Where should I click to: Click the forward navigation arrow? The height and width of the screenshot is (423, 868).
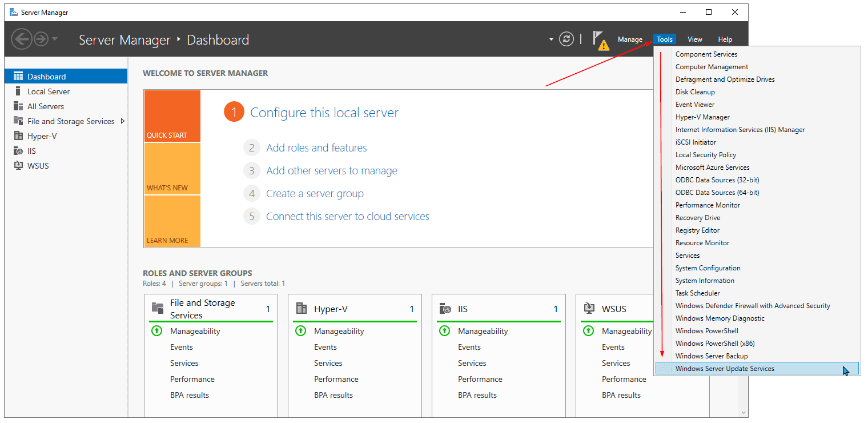pos(41,39)
